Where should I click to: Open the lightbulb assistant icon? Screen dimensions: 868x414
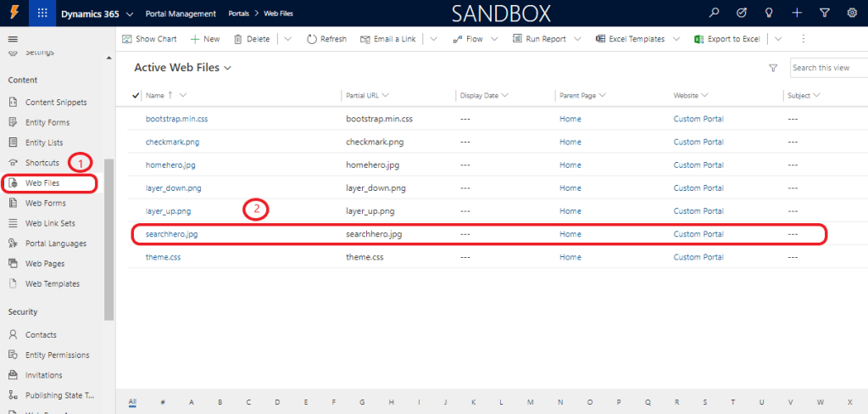click(x=770, y=14)
